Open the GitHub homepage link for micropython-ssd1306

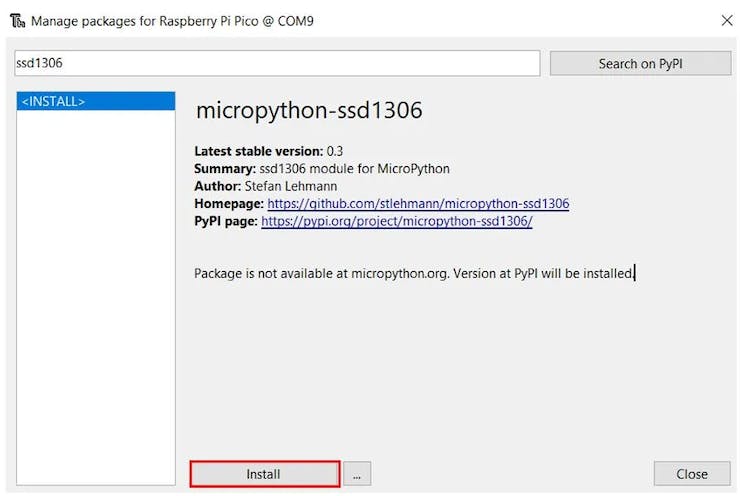[418, 203]
